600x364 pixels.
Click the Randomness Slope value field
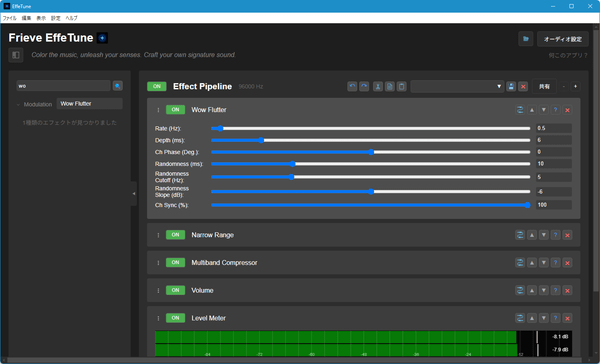554,192
